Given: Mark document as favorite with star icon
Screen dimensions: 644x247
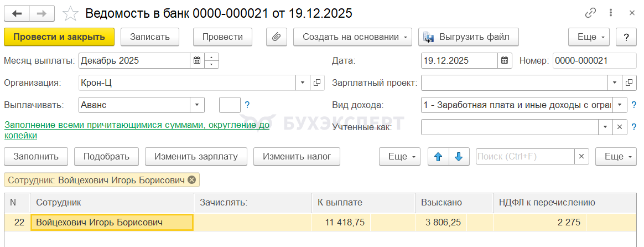Looking at the screenshot, I should click(70, 13).
